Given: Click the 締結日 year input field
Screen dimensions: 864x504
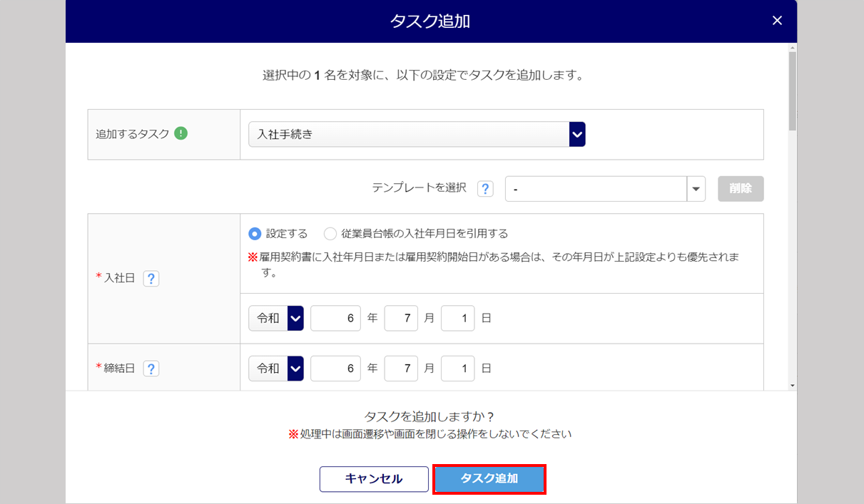Looking at the screenshot, I should tap(336, 369).
